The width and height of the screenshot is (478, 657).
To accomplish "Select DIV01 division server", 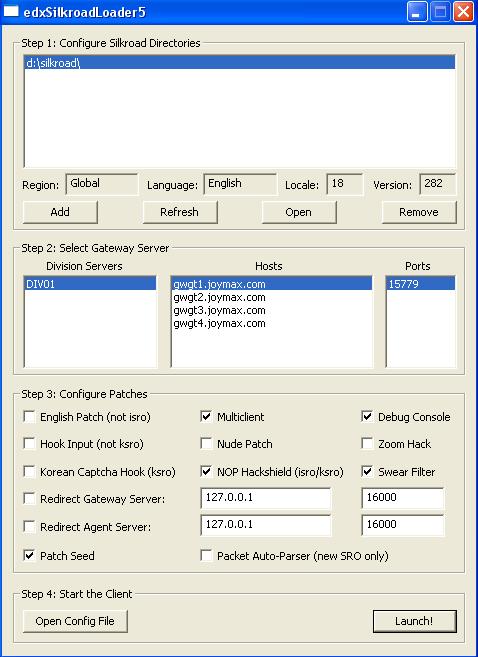I will pos(90,284).
